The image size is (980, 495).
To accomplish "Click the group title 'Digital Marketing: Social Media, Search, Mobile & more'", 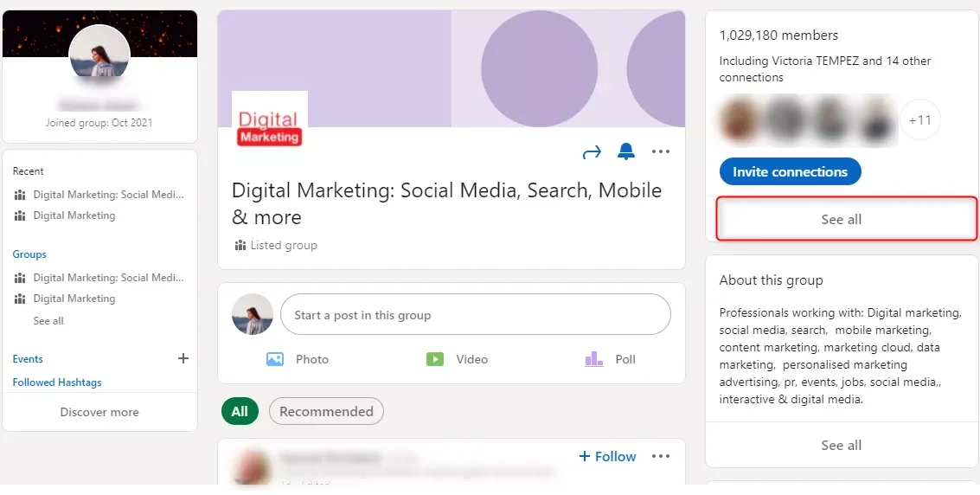I will pos(447,203).
